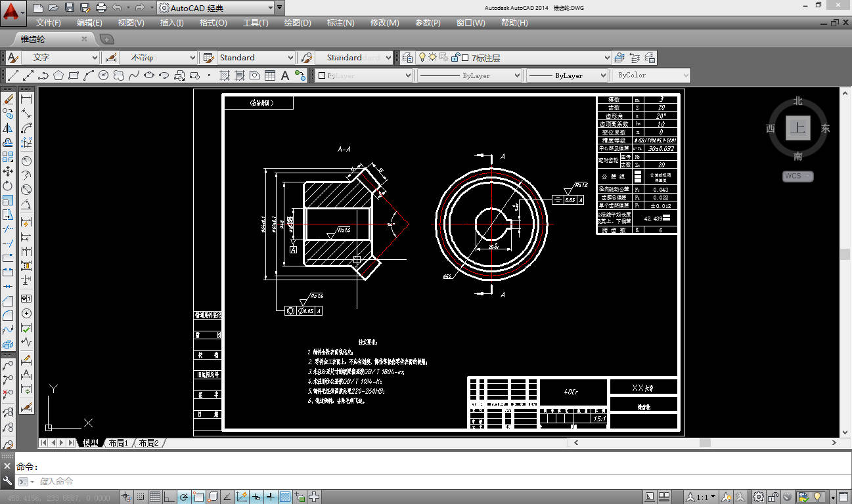Select the Line drawing tool
This screenshot has width=852, height=504.
coord(12,75)
